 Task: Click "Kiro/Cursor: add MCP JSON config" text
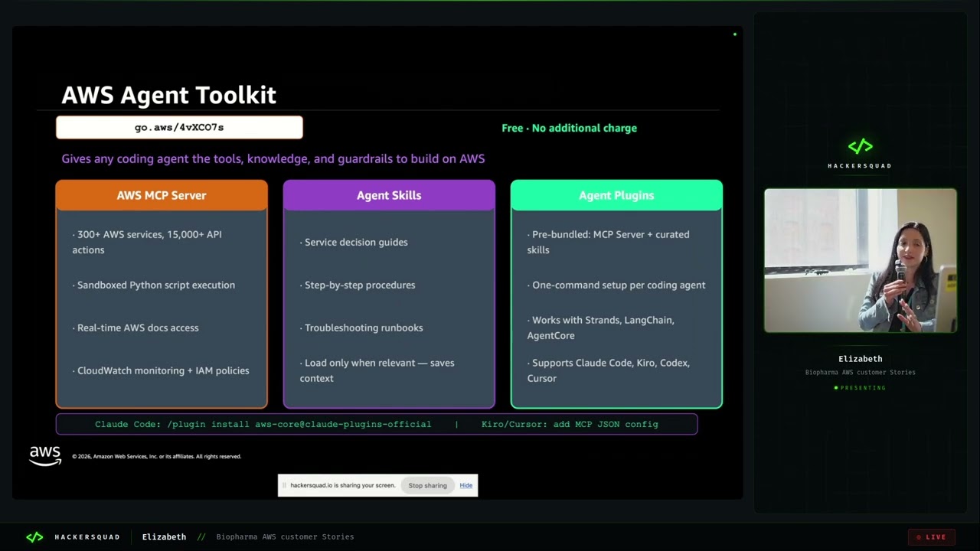pos(570,424)
